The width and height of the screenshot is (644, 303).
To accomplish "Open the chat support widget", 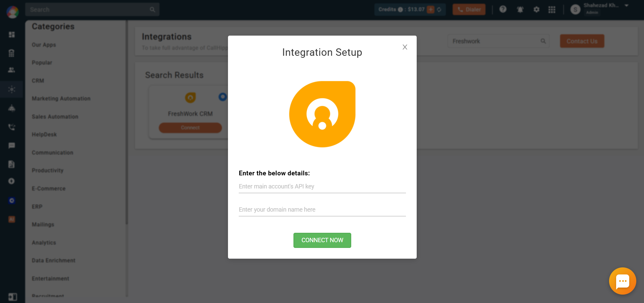I will (623, 281).
